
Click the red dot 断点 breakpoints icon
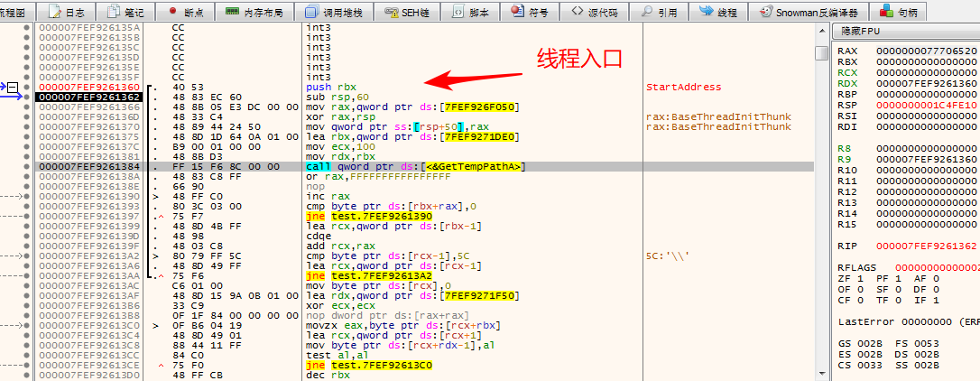[x=172, y=13]
